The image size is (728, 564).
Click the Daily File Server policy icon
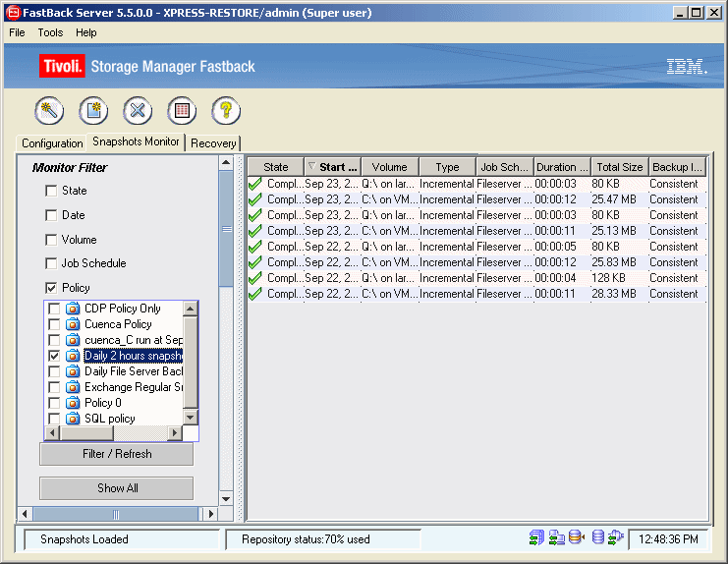(x=73, y=371)
